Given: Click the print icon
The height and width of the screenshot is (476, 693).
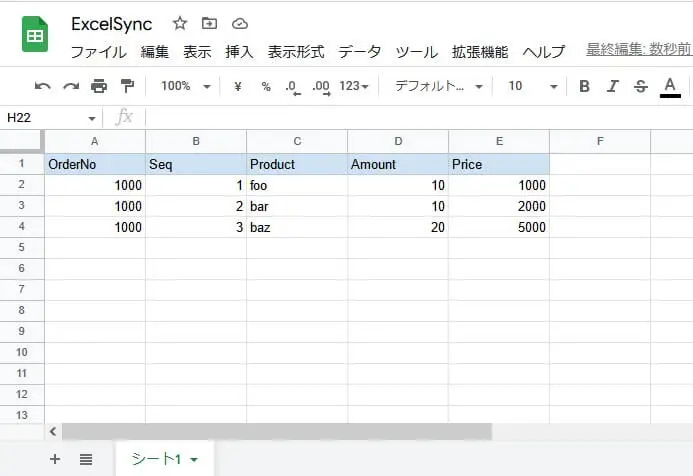Looking at the screenshot, I should click(99, 86).
